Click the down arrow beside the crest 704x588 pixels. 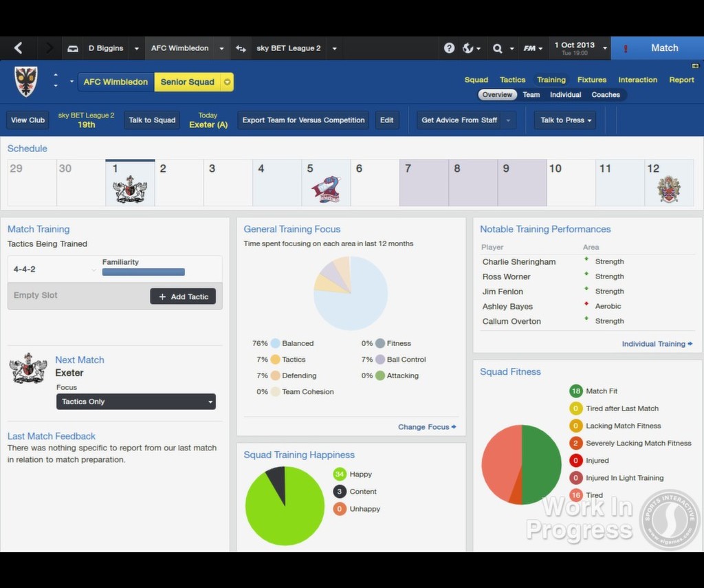(56, 85)
